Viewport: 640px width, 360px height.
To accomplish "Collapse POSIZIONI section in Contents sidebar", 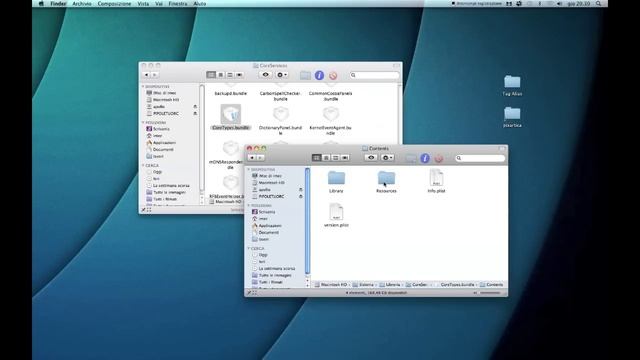I will [x=249, y=205].
